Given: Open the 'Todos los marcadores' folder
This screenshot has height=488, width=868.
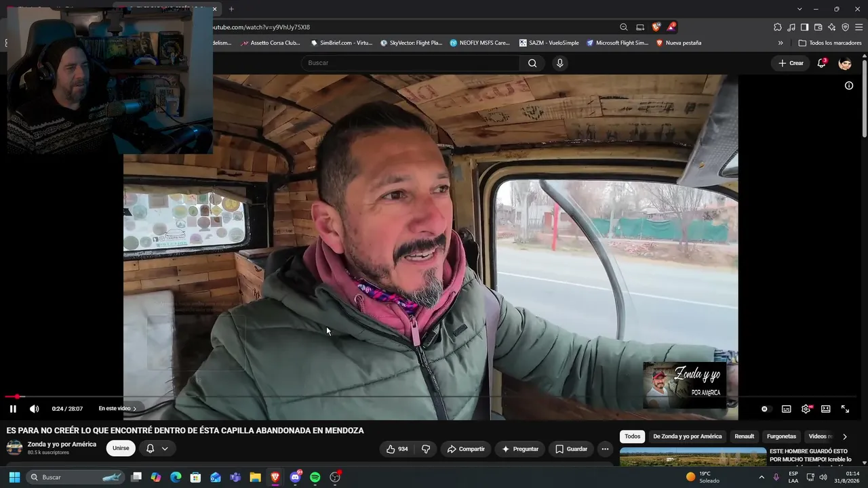Looking at the screenshot, I should (830, 43).
